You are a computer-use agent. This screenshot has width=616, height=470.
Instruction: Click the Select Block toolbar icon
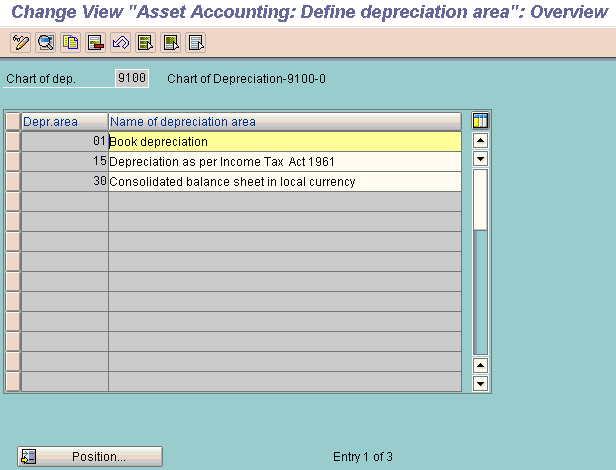pyautogui.click(x=170, y=42)
